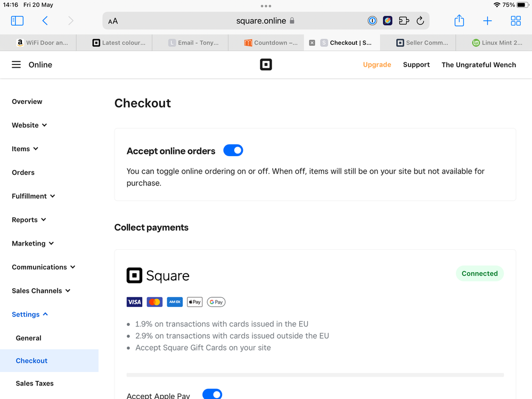Open the 1Password extension icon
This screenshot has width=532, height=399.
372,21
